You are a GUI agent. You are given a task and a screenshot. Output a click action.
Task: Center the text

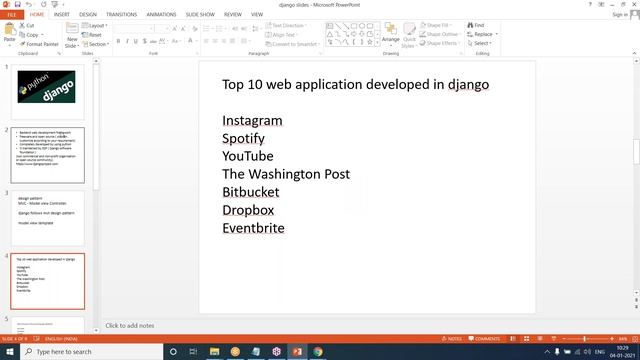coord(215,41)
